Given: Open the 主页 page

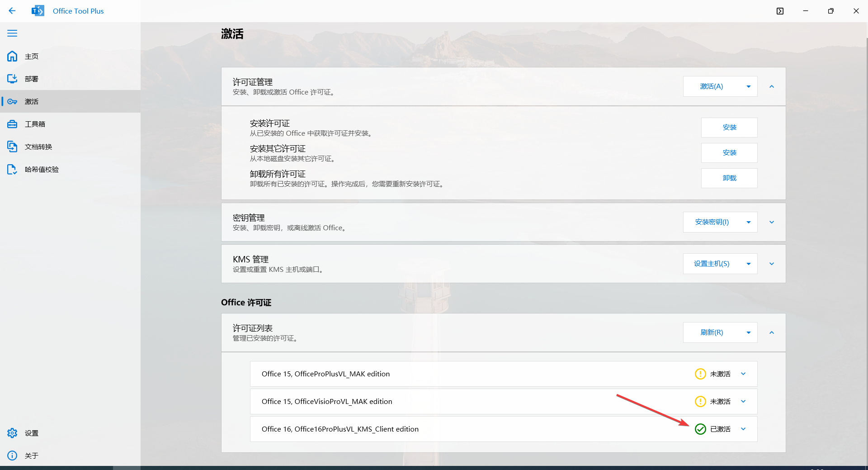Looking at the screenshot, I should coord(70,56).
